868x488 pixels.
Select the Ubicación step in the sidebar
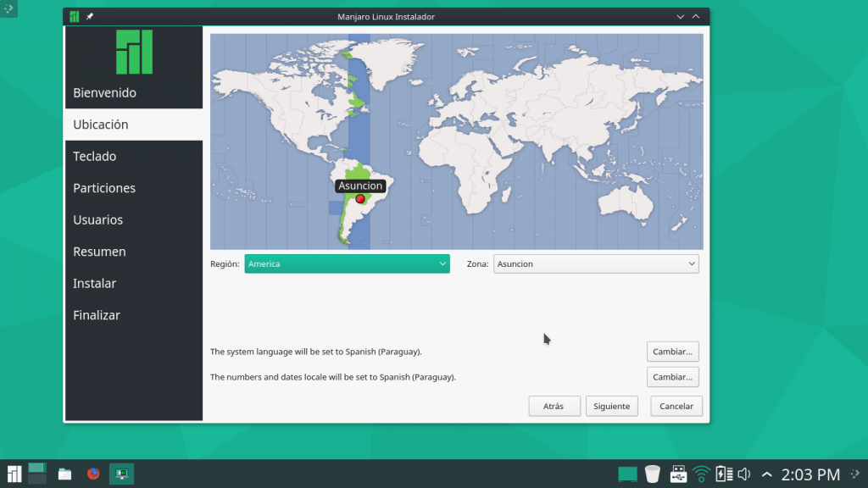click(x=133, y=125)
